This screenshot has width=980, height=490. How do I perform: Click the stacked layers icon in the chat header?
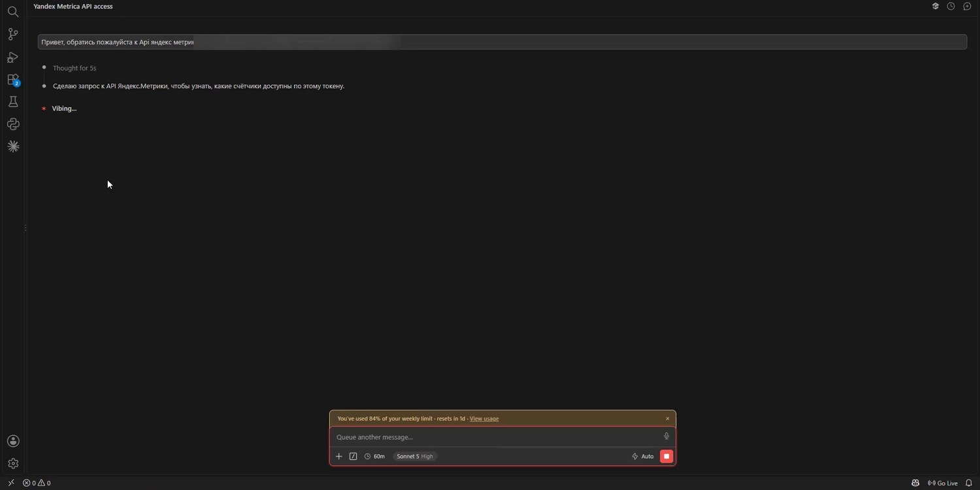[936, 7]
